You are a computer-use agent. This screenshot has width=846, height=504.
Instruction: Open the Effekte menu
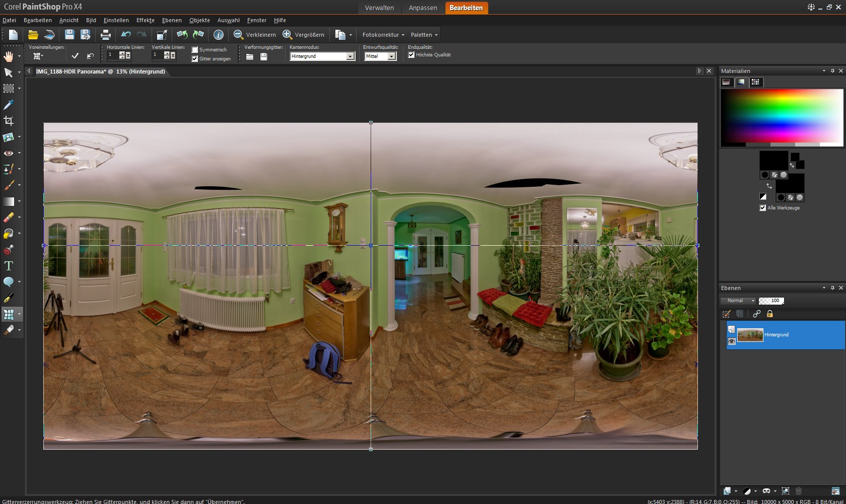[145, 20]
